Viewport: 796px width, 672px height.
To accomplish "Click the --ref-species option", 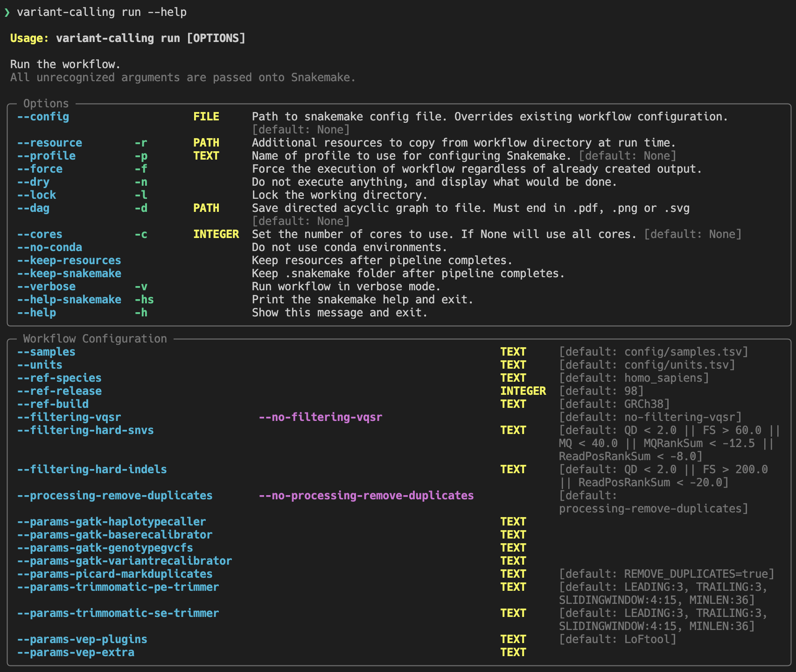I will click(59, 378).
